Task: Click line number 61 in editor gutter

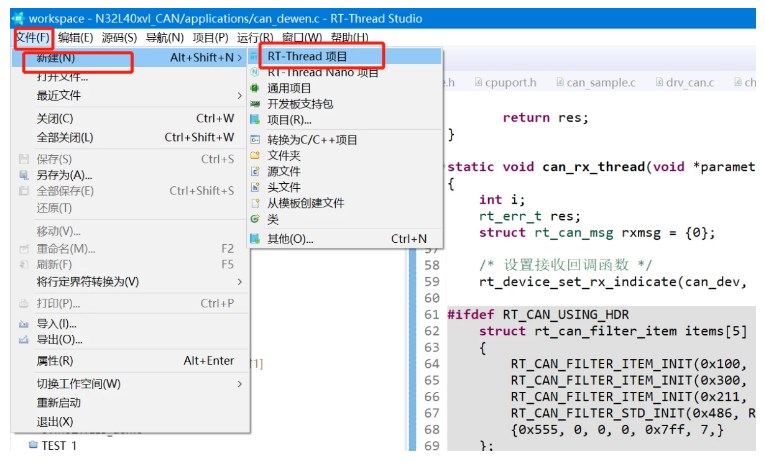Action: (x=432, y=315)
